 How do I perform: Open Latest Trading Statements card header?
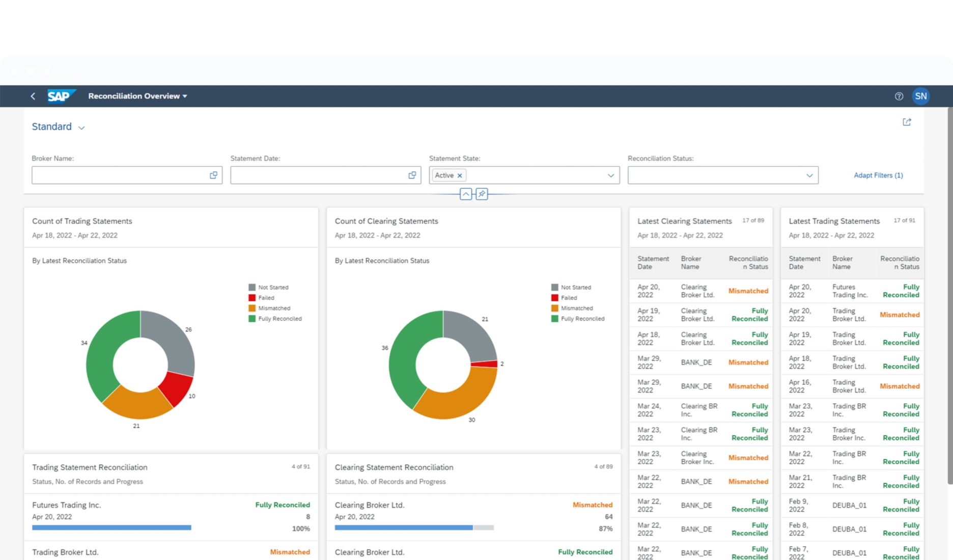click(x=834, y=221)
